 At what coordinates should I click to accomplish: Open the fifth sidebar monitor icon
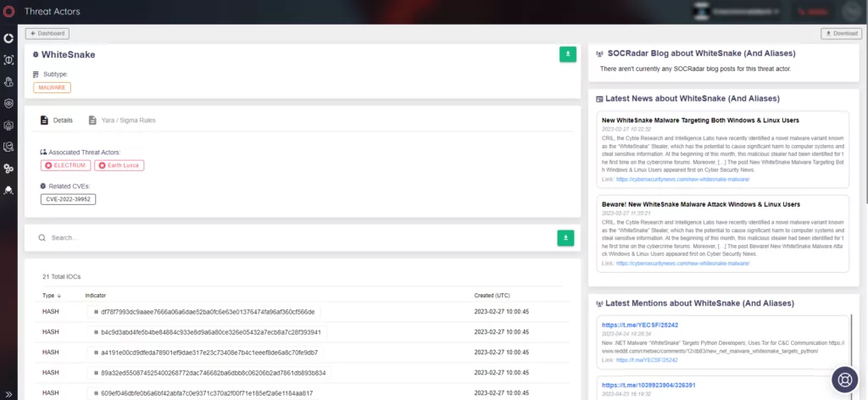point(8,125)
